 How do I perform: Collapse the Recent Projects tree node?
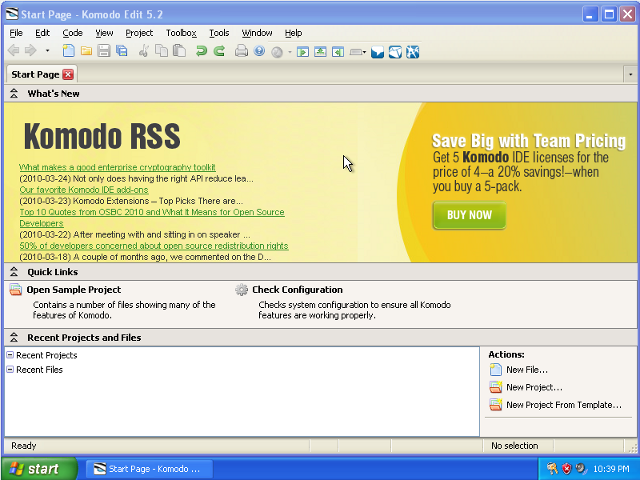click(10, 355)
